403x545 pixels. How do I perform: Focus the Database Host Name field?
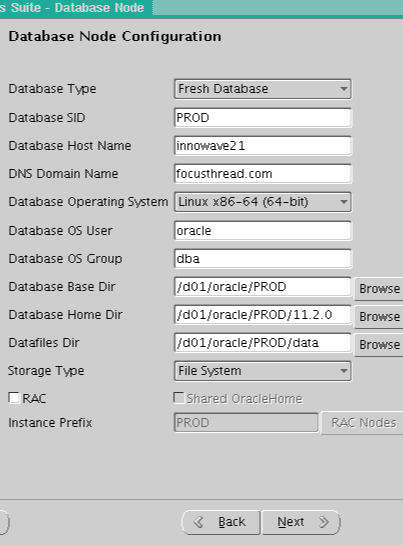pos(263,146)
